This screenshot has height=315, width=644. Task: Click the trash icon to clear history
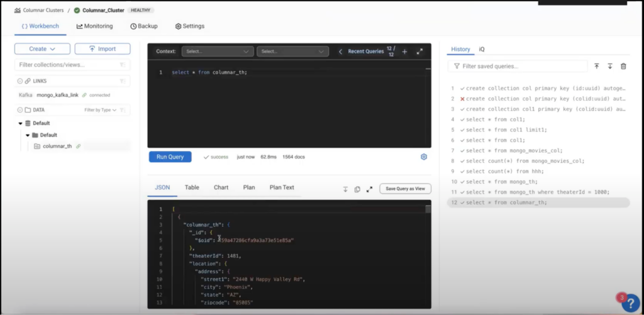pos(623,66)
